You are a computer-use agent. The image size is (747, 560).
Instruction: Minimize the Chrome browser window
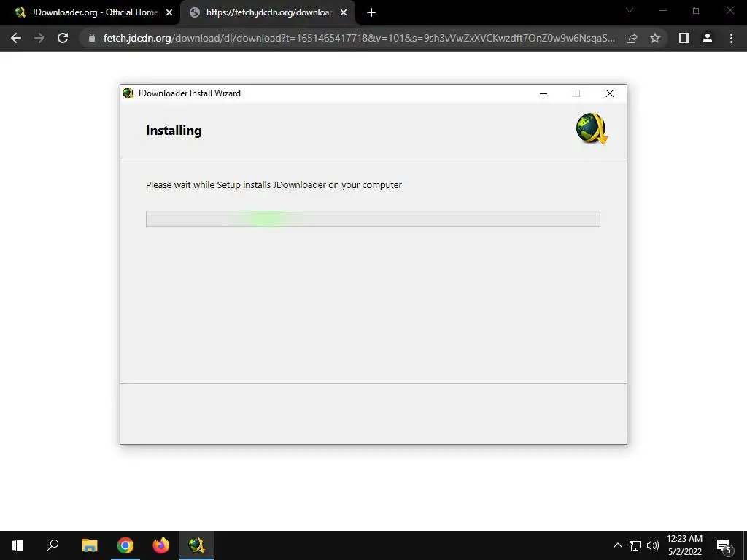click(663, 10)
